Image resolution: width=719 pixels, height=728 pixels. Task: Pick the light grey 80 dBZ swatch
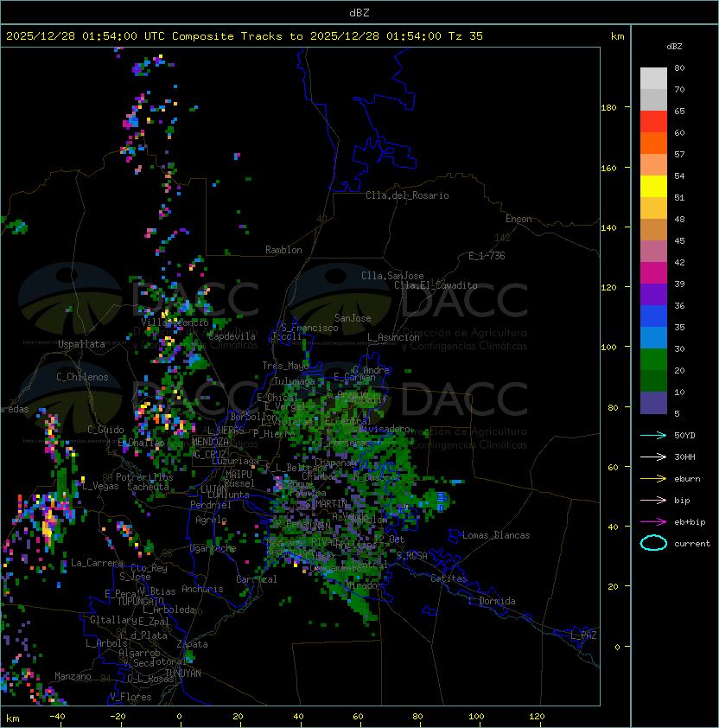653,78
